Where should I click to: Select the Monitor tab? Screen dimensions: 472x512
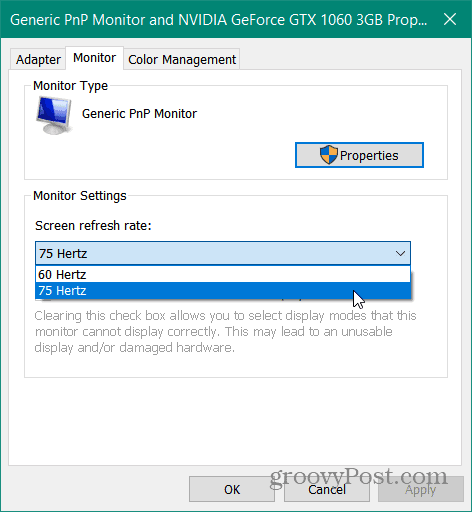click(94, 58)
